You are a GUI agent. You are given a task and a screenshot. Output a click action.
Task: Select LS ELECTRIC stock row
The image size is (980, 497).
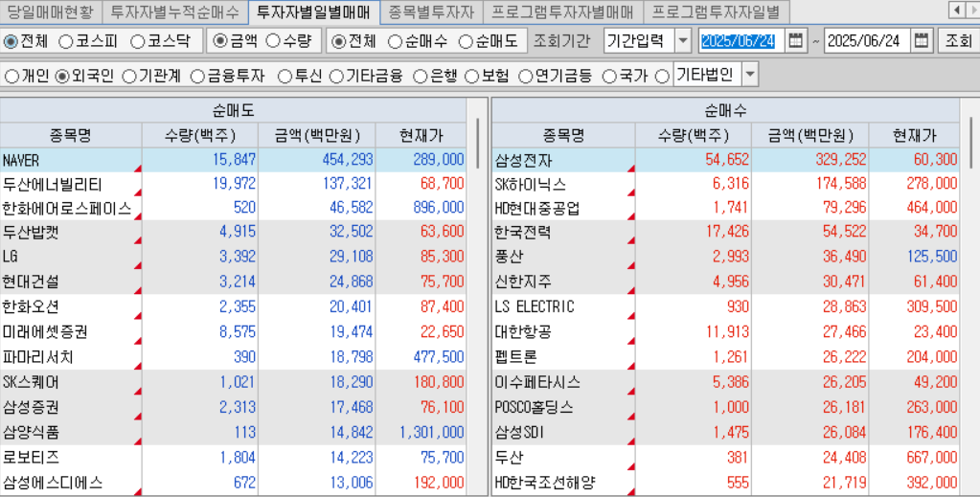[725, 307]
